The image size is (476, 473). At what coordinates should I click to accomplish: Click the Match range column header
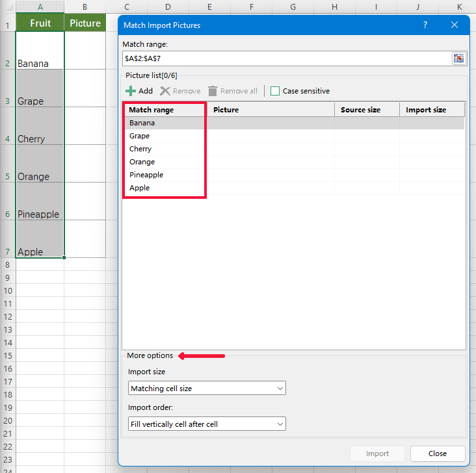tap(165, 110)
